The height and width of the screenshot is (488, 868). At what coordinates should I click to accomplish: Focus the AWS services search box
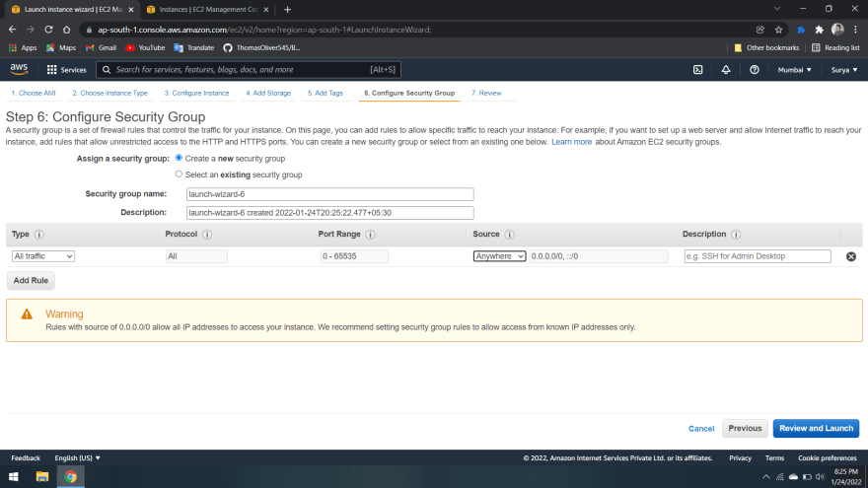pyautogui.click(x=249, y=70)
